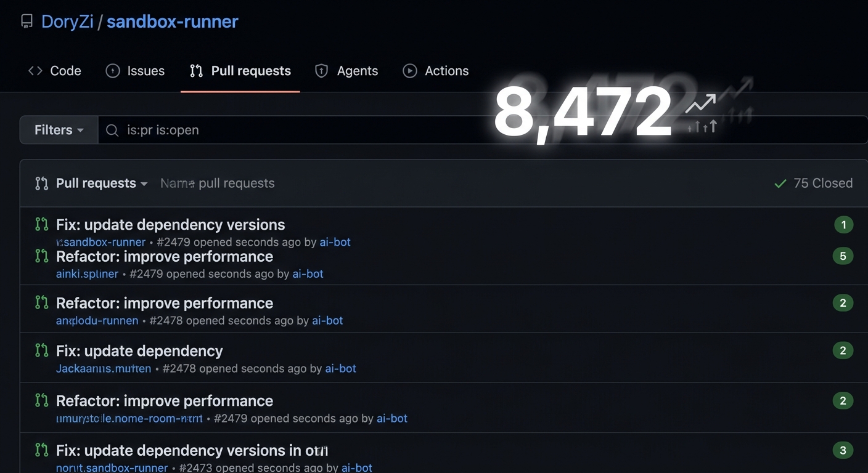Click '#2478 opened seconds ago' text in Jackaanus.mutten row

(234, 368)
